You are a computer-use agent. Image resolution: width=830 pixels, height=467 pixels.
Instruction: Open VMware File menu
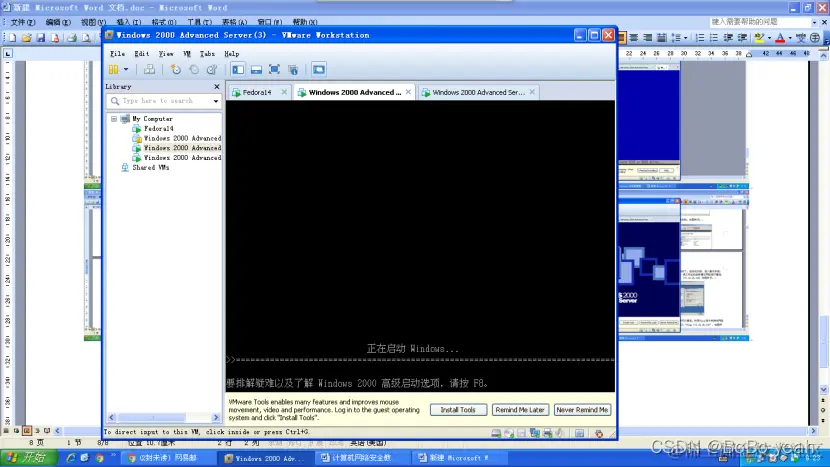118,53
